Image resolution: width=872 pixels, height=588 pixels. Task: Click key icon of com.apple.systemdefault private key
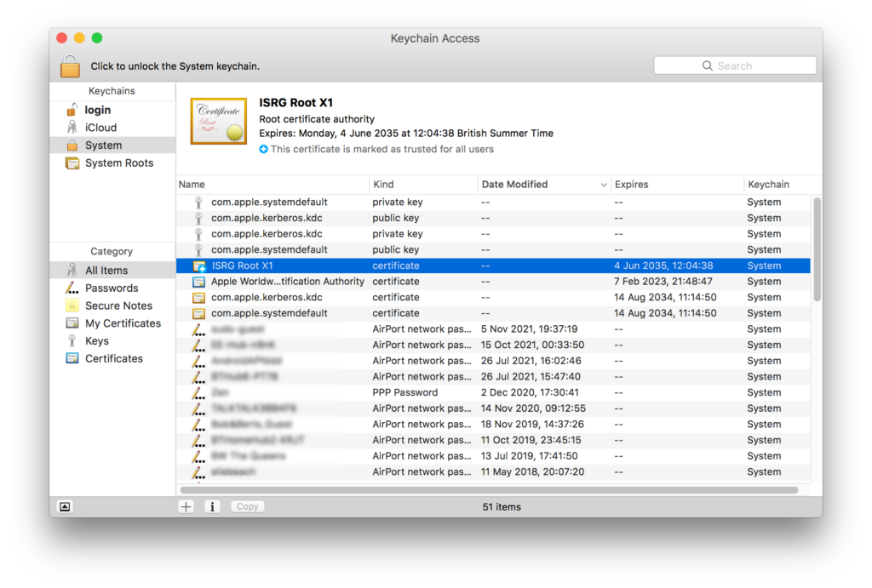click(x=198, y=203)
